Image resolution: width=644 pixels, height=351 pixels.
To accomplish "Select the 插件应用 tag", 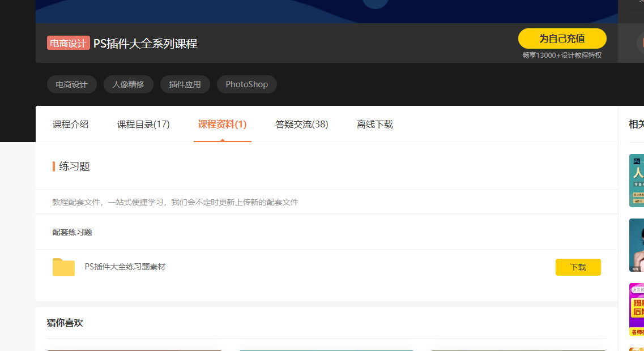I will (185, 84).
